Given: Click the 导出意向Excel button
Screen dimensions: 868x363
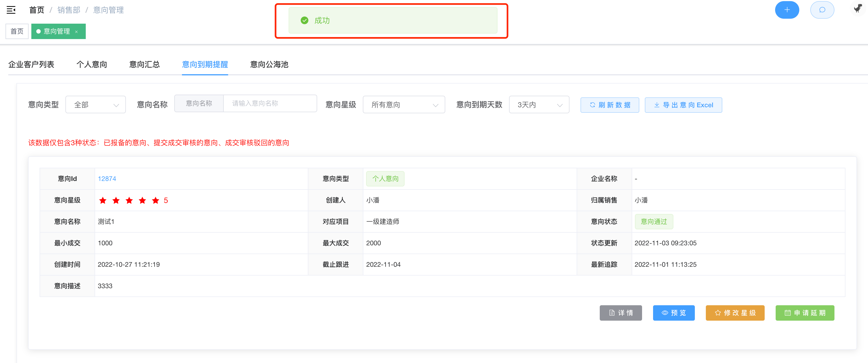Looking at the screenshot, I should click(x=683, y=105).
